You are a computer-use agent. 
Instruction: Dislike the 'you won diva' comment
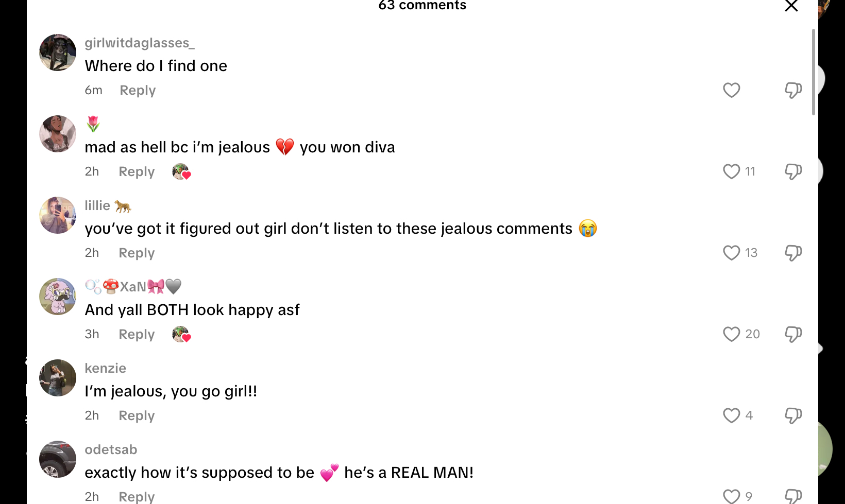[793, 171]
